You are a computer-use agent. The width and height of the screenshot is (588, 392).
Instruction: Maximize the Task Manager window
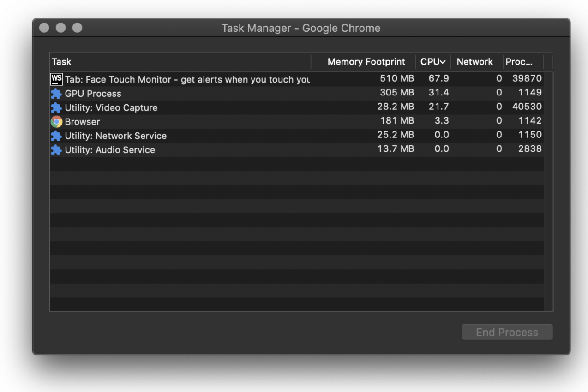click(78, 28)
